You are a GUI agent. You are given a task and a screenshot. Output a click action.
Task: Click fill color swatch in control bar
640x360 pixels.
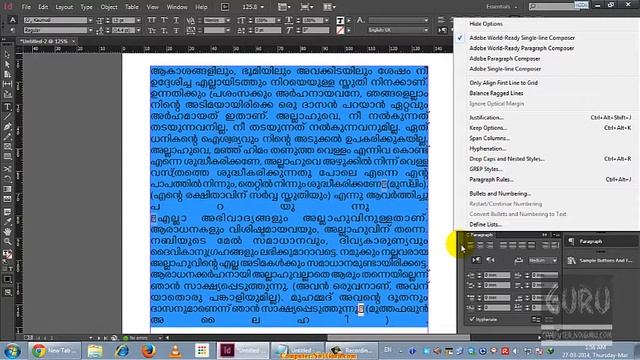coord(340,20)
